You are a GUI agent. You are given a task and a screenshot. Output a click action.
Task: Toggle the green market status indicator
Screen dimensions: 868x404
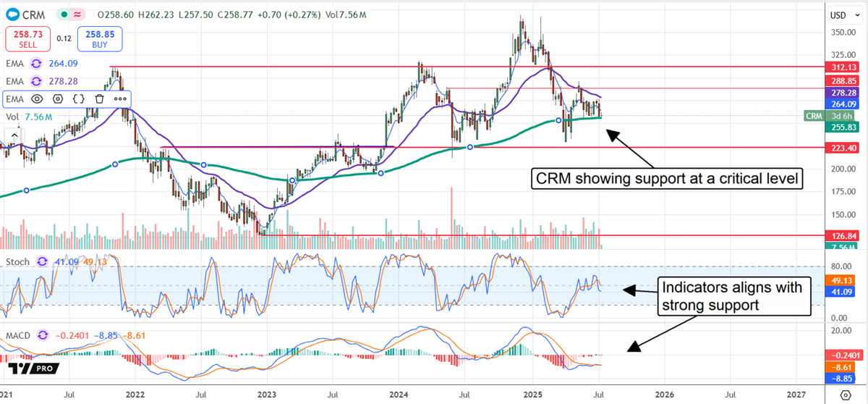tap(66, 14)
